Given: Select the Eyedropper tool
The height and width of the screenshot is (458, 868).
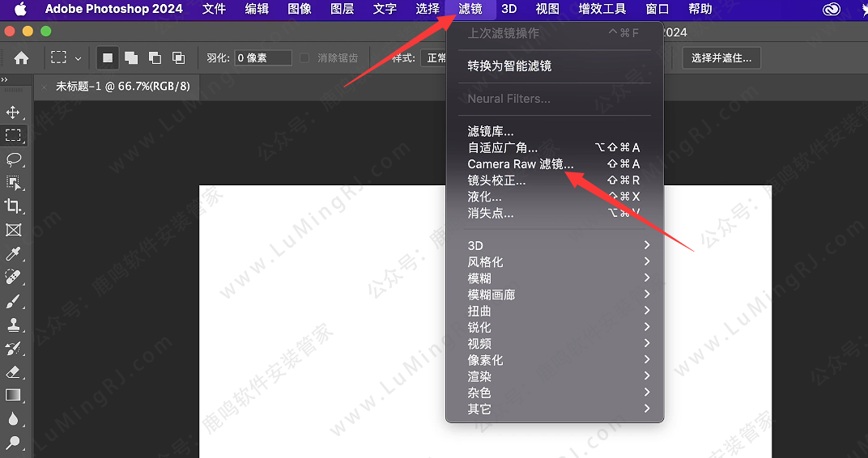Looking at the screenshot, I should click(x=13, y=253).
